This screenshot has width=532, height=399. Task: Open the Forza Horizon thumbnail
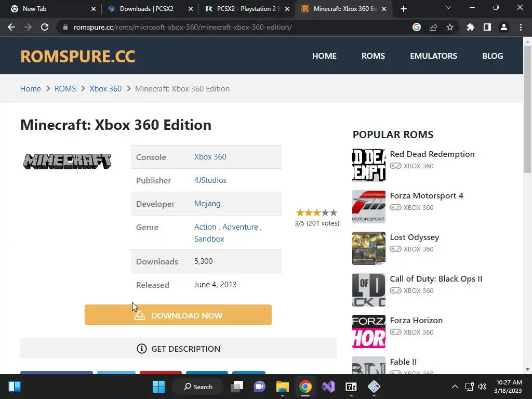[369, 331]
